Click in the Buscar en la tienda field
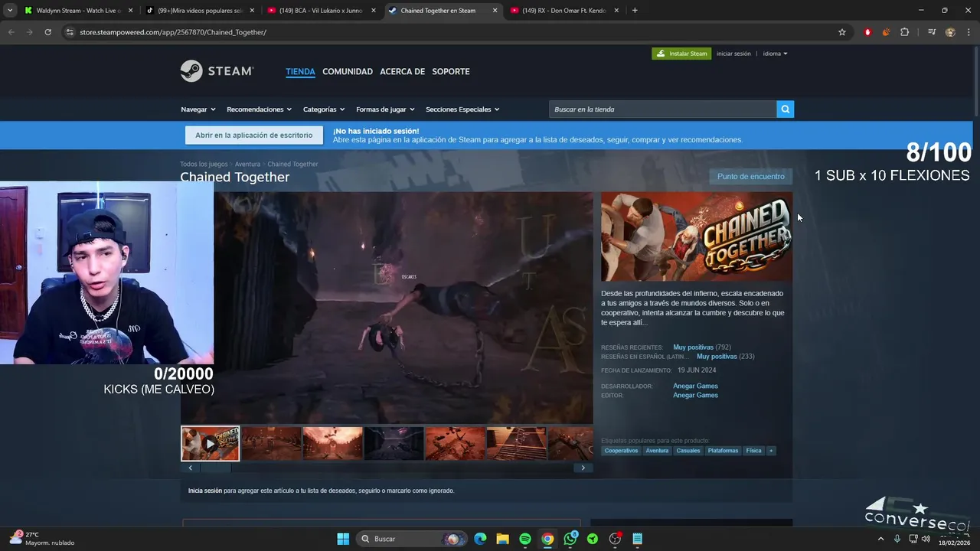Viewport: 980px width, 551px height. coord(662,109)
